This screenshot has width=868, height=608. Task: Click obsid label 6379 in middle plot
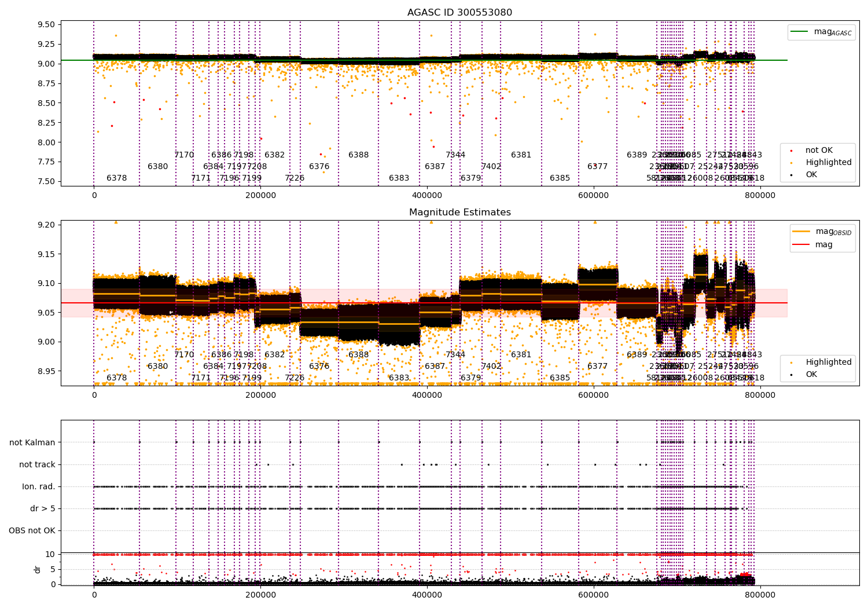(471, 378)
